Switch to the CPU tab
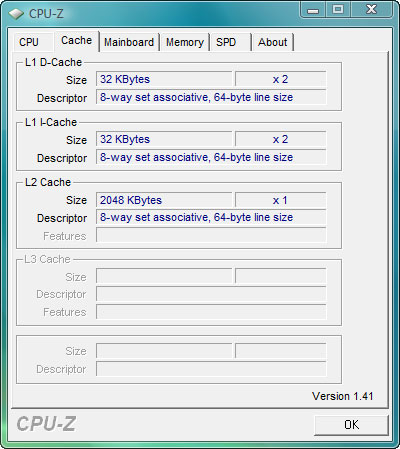 click(33, 42)
